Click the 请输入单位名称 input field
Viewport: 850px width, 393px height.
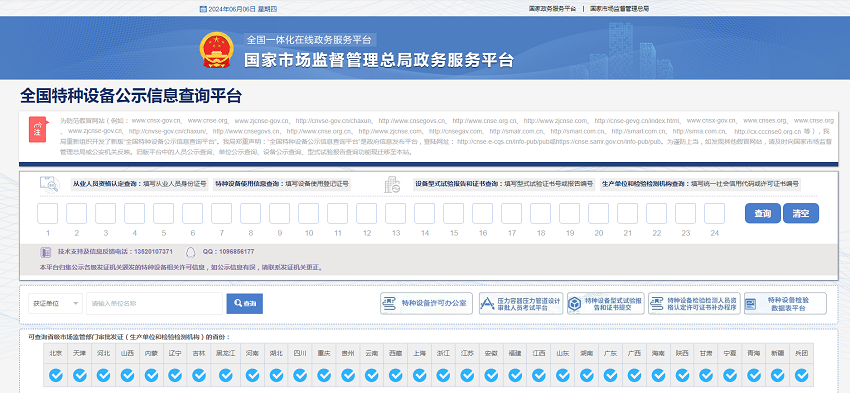pos(154,303)
